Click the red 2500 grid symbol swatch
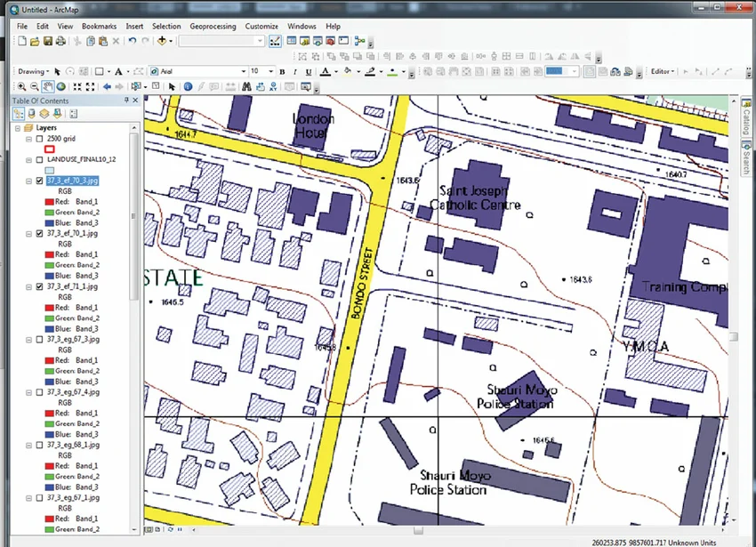The width and height of the screenshot is (756, 547). pos(49,149)
